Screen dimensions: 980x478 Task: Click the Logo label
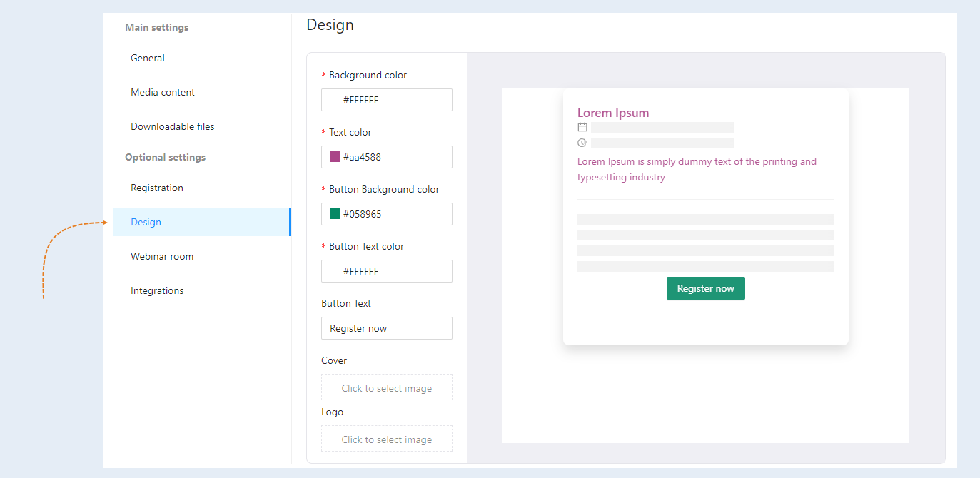click(x=333, y=412)
